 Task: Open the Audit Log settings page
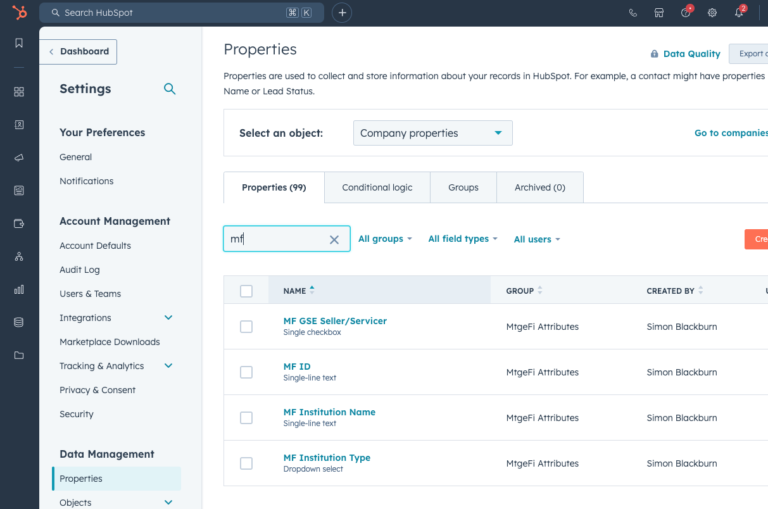(79, 270)
